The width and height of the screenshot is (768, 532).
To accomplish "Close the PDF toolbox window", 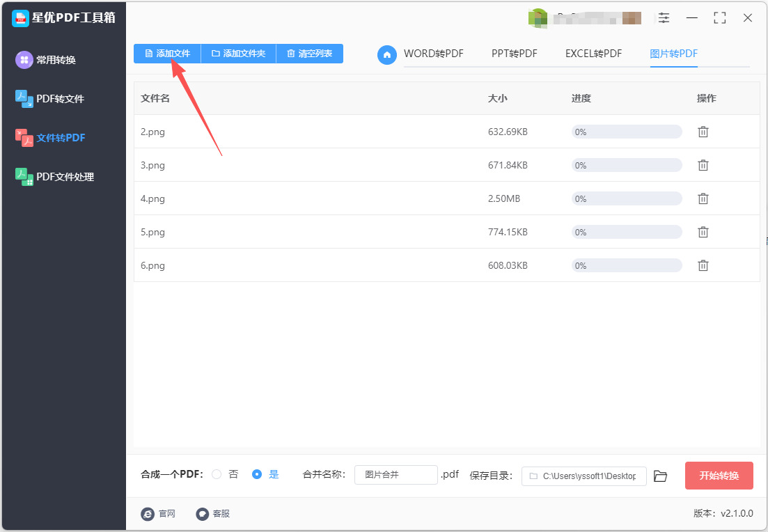I will click(x=747, y=18).
